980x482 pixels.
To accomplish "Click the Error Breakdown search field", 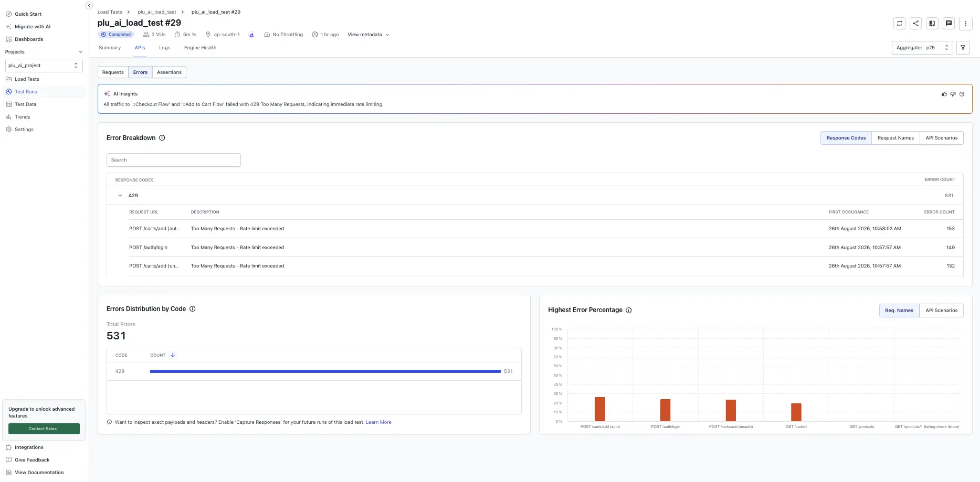I will coord(174,160).
